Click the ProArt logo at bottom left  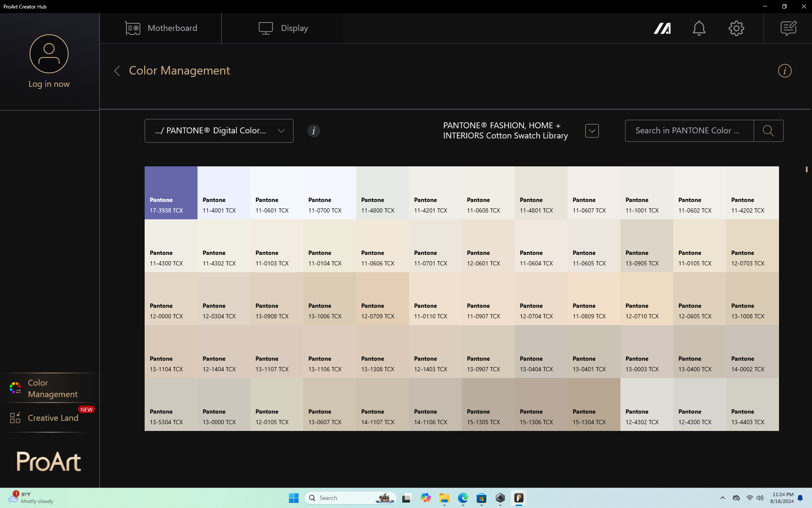[49, 462]
